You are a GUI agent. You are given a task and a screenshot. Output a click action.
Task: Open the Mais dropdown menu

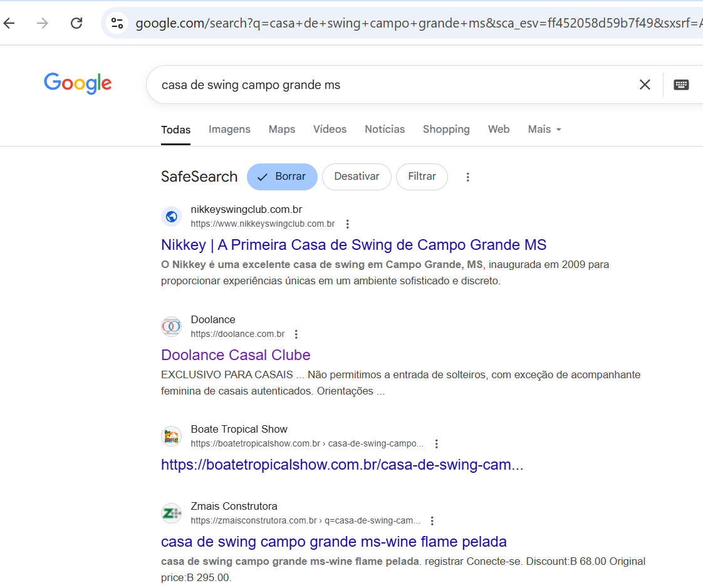coord(544,129)
